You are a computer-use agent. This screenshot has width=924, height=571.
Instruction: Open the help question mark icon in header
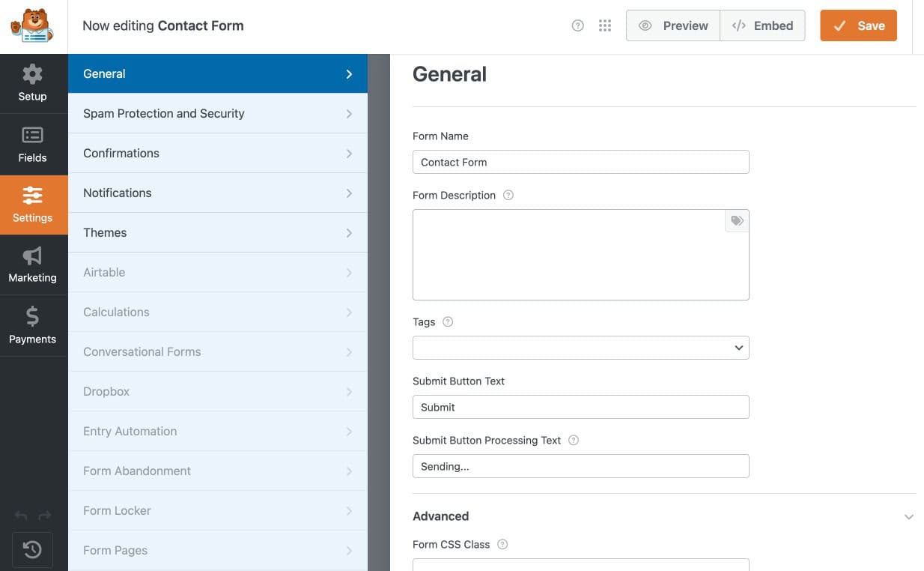coord(577,25)
